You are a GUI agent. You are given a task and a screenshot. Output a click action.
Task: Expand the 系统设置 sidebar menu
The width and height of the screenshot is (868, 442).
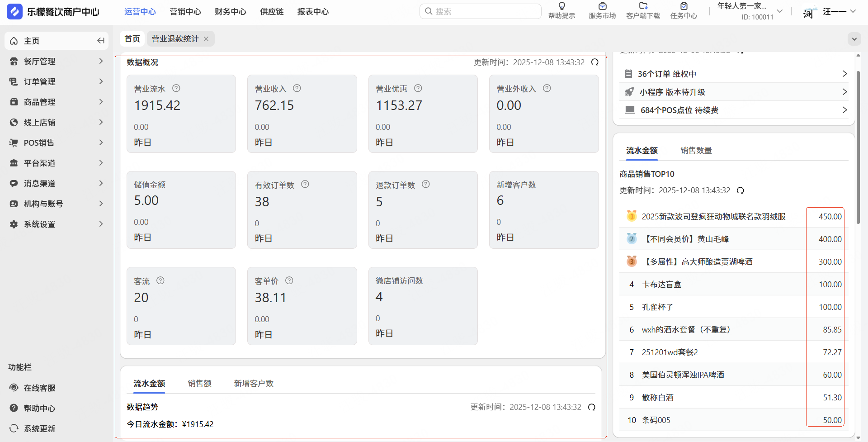click(57, 224)
